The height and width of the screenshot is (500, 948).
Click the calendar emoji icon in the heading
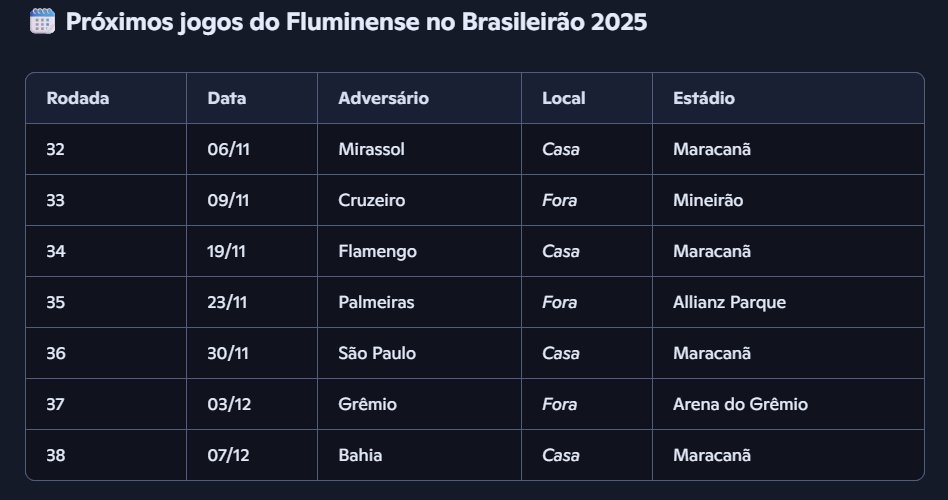(x=41, y=22)
